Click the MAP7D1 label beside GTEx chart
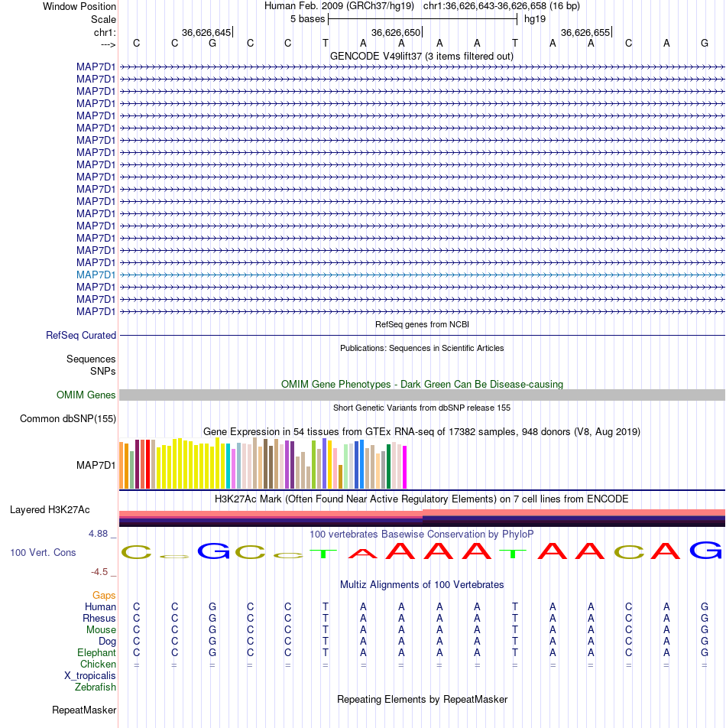Screen dimensions: 726x728 click(x=96, y=465)
